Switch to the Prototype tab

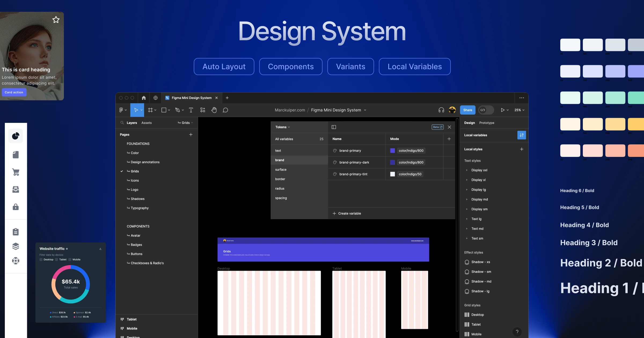click(x=486, y=123)
